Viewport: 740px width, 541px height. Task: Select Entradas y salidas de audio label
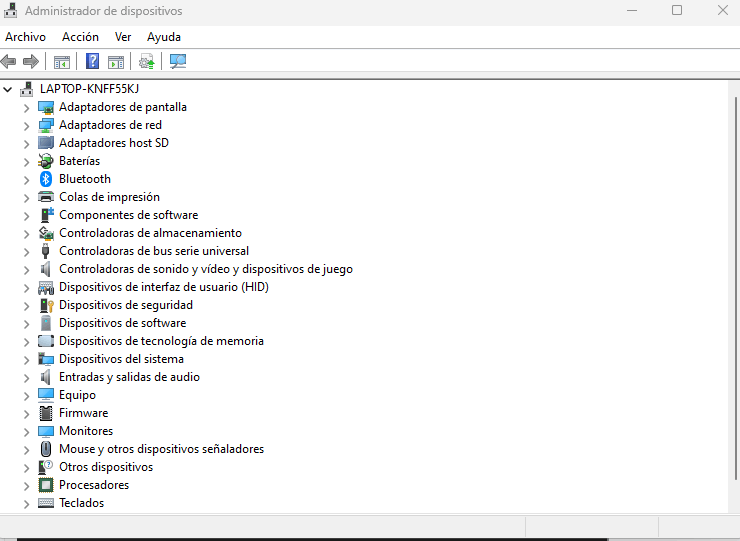[129, 377]
